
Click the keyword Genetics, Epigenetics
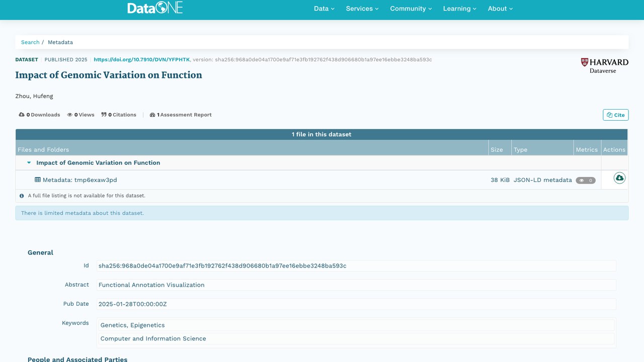132,325
